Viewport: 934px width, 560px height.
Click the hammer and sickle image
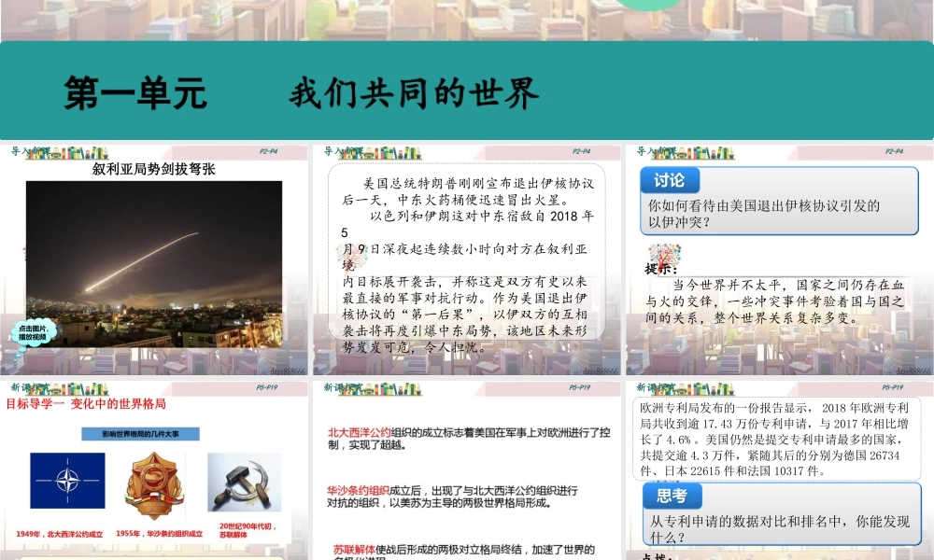click(x=244, y=483)
